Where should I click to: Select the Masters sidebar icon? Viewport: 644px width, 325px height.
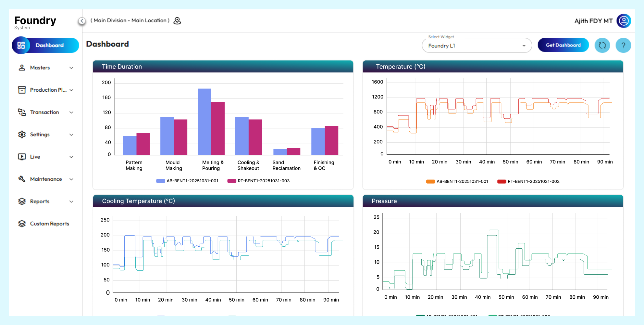point(21,68)
